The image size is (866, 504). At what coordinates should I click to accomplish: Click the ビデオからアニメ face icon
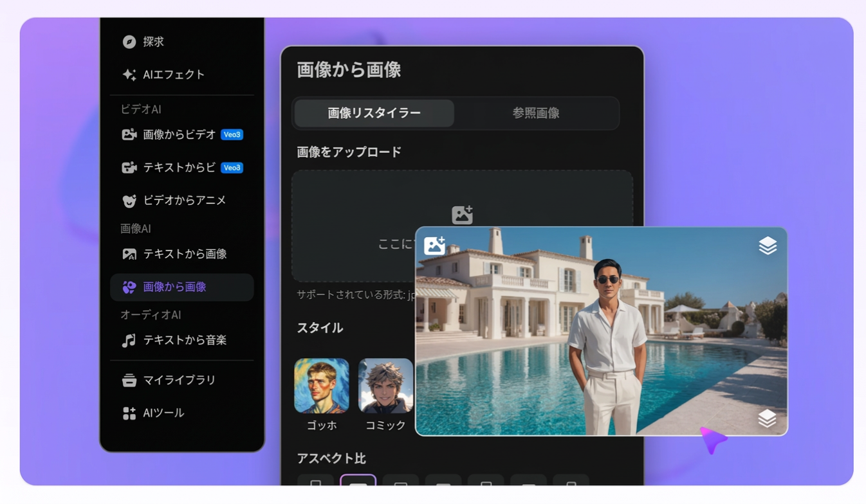pos(129,201)
